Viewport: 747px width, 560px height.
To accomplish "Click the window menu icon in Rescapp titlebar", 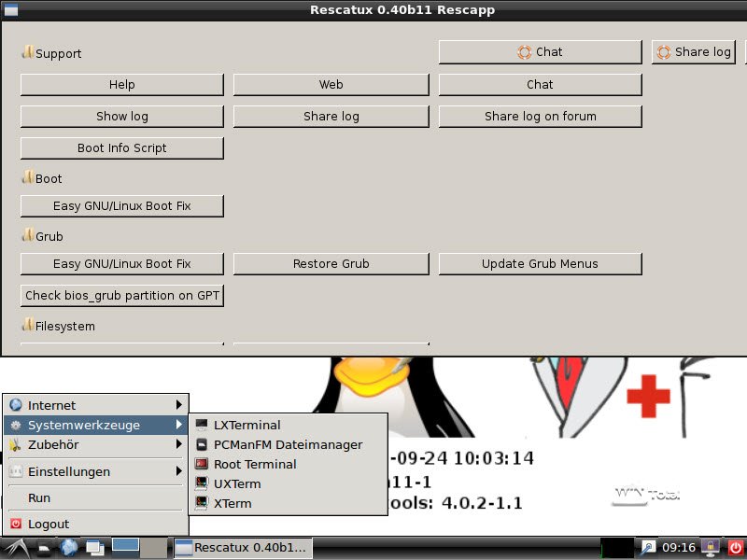I will coord(10,9).
